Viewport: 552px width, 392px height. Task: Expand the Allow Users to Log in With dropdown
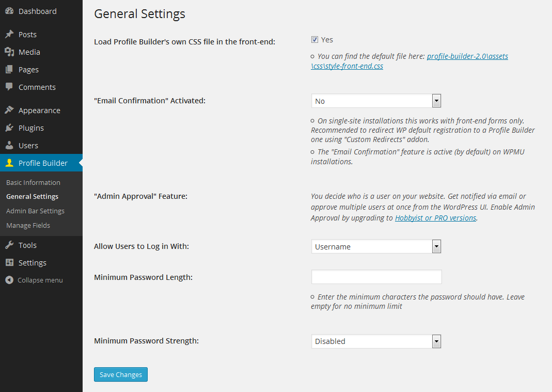376,246
